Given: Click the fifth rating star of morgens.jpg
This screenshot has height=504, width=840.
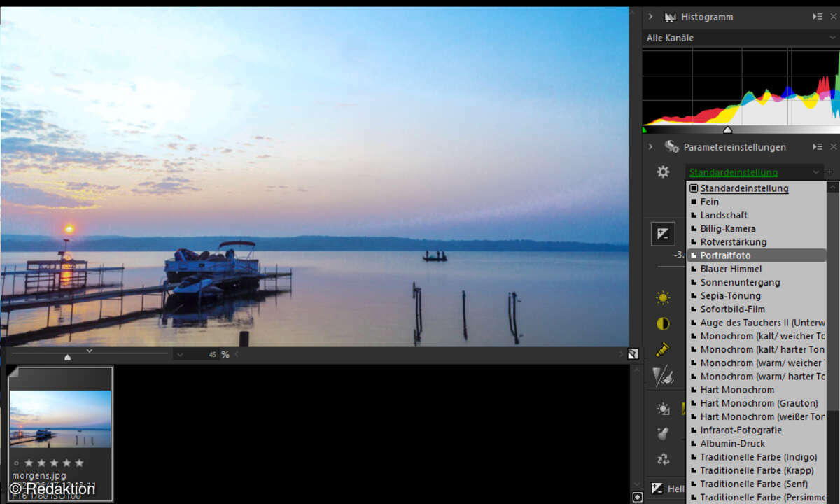Looking at the screenshot, I should coord(79,463).
